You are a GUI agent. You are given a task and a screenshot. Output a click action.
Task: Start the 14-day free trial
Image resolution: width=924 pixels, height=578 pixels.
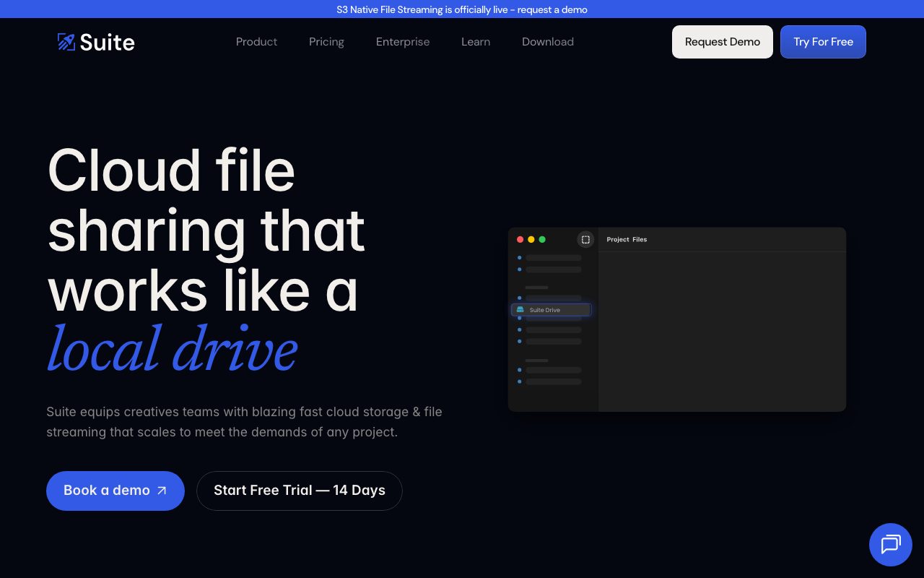(300, 491)
